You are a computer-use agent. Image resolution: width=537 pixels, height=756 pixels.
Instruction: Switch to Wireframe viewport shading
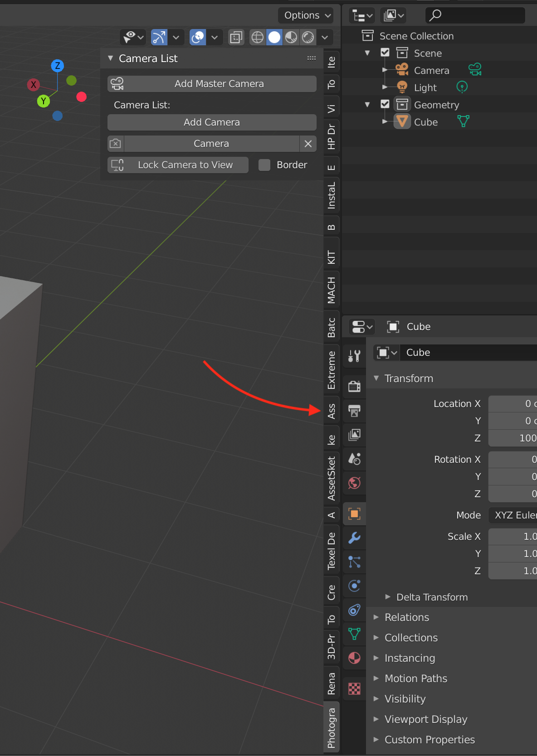tap(257, 37)
